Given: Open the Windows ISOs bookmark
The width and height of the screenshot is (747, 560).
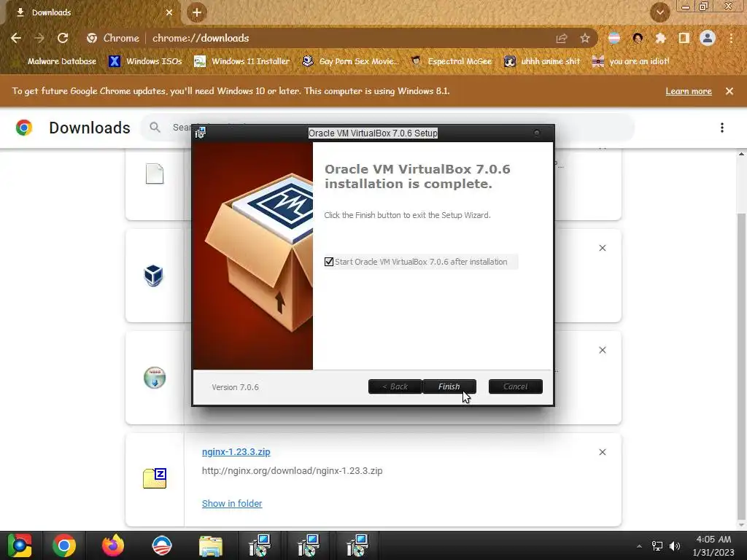Looking at the screenshot, I should tap(145, 61).
